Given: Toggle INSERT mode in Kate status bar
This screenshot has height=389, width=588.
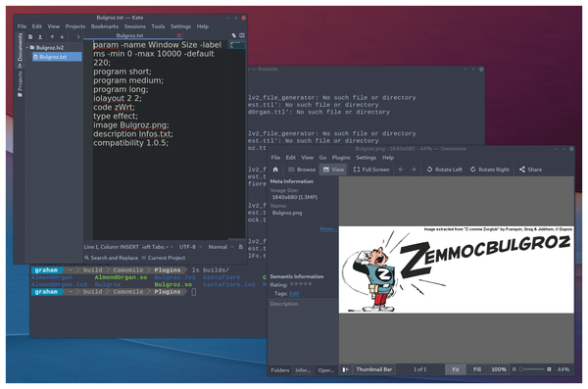Looking at the screenshot, I should click(x=129, y=247).
